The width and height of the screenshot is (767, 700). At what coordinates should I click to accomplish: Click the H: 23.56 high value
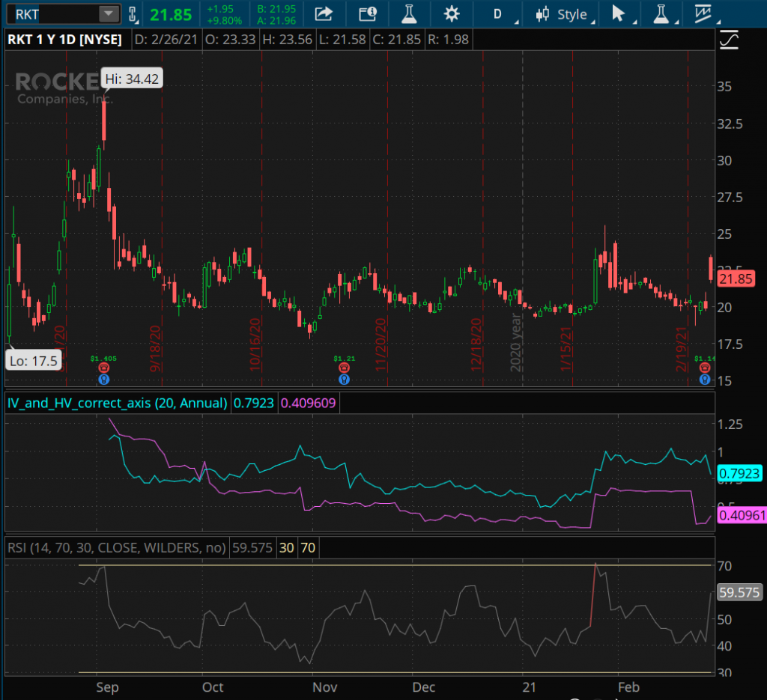click(x=287, y=40)
